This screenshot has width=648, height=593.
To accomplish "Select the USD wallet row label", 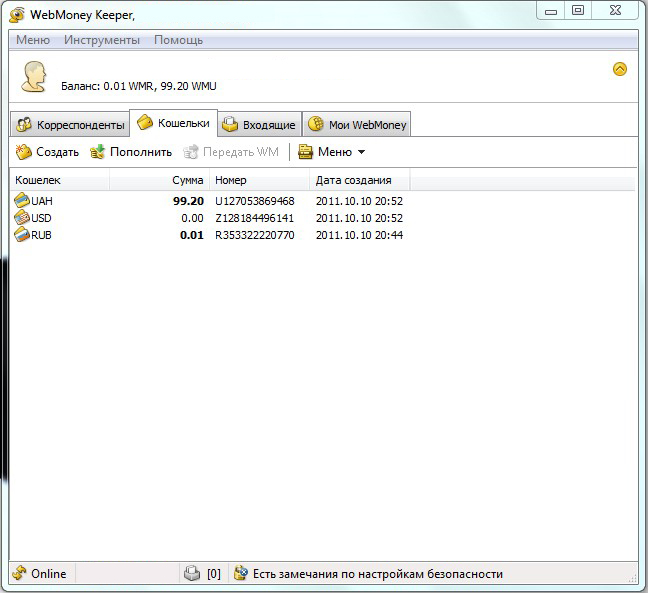I will [41, 218].
